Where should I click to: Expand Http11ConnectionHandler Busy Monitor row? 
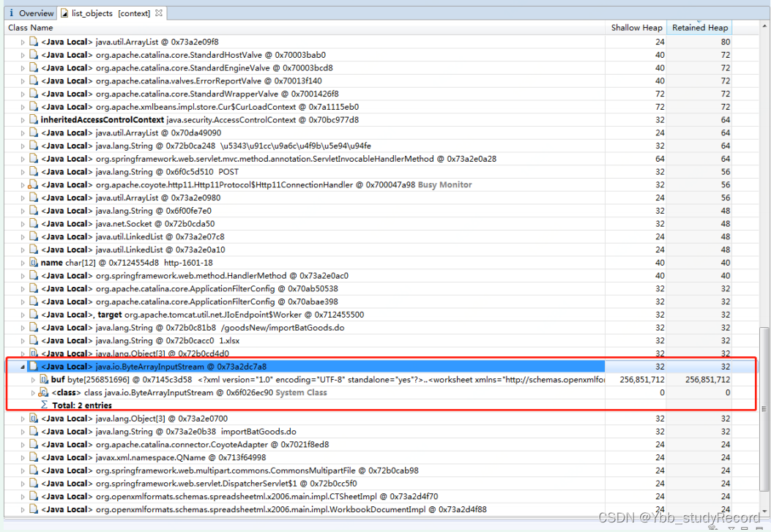tap(23, 185)
